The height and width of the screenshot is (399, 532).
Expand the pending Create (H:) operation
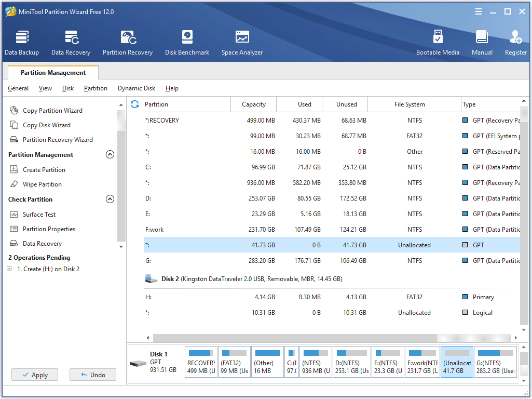9,269
